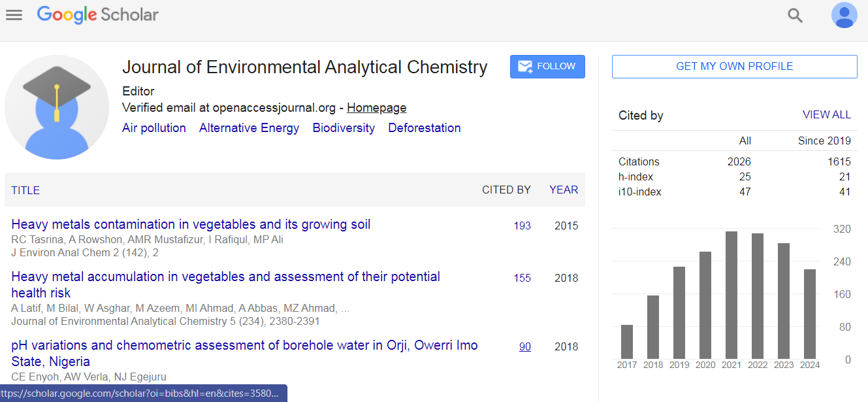Viewport: 868px width, 402px height.
Task: Click the 2021 bar in citation chart
Action: point(731,295)
